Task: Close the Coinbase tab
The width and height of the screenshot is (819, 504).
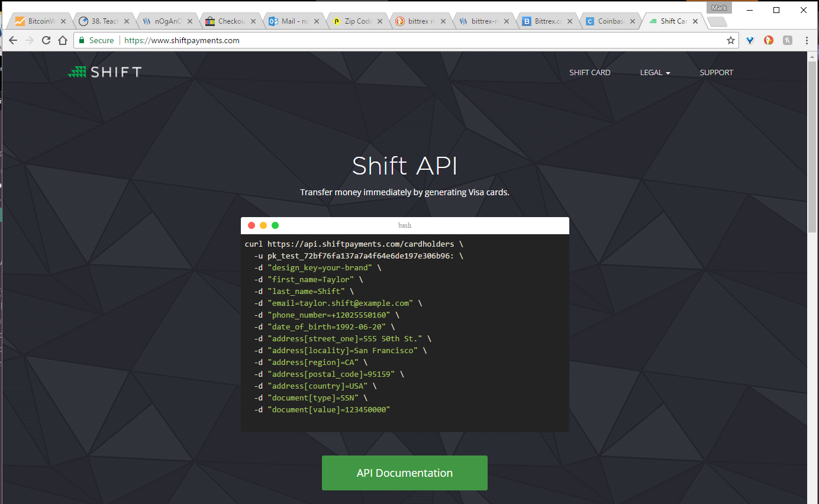Action: [633, 21]
